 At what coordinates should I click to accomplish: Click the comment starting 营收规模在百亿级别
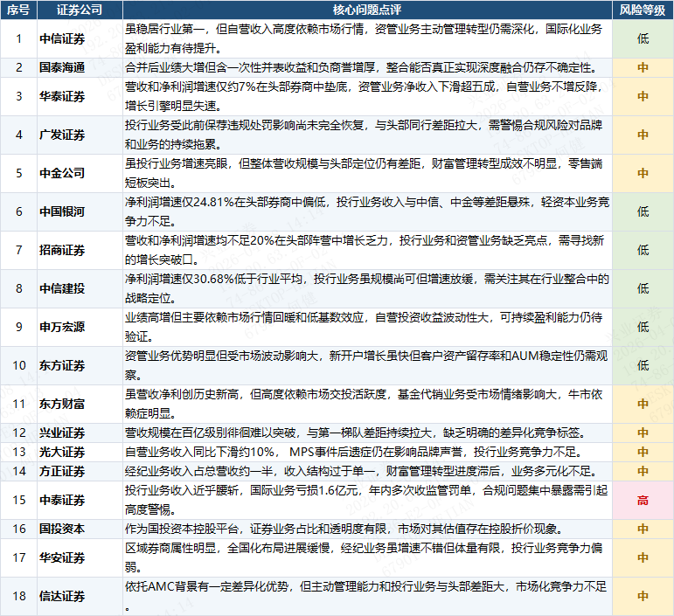[367, 433]
